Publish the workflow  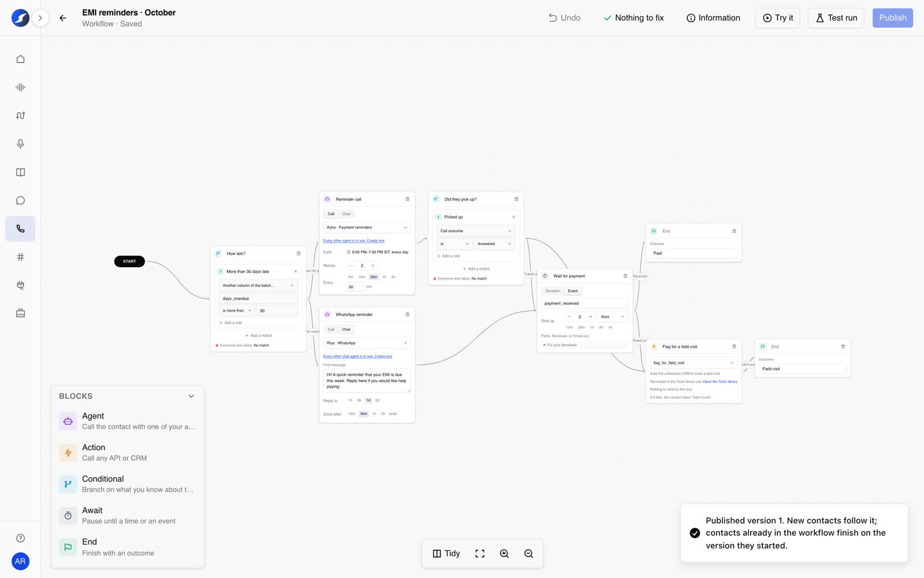tap(892, 18)
